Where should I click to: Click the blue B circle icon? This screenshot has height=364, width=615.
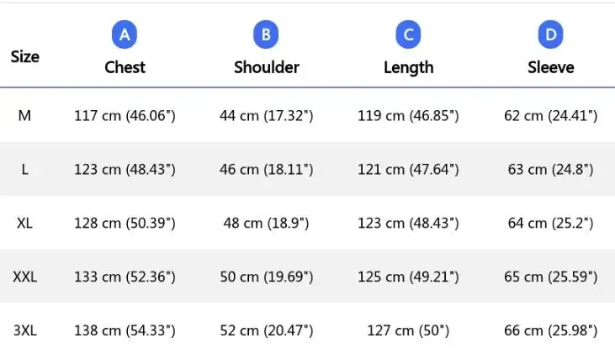266,34
